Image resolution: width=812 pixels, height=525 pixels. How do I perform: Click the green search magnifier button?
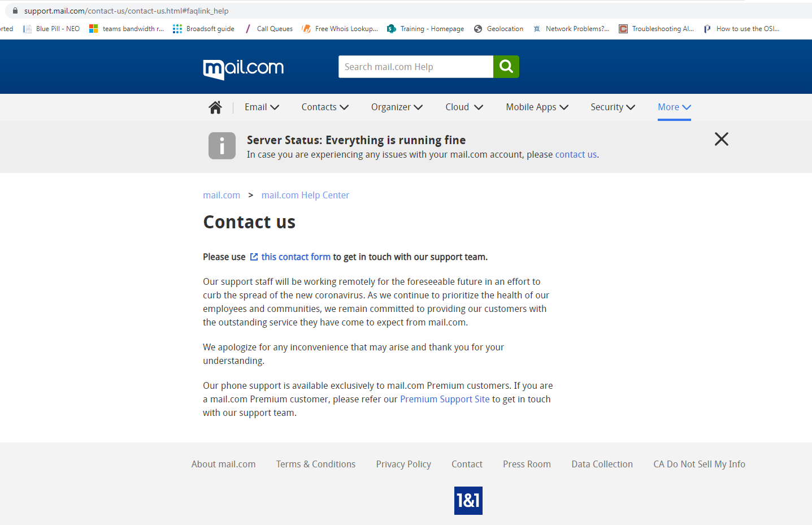point(506,67)
